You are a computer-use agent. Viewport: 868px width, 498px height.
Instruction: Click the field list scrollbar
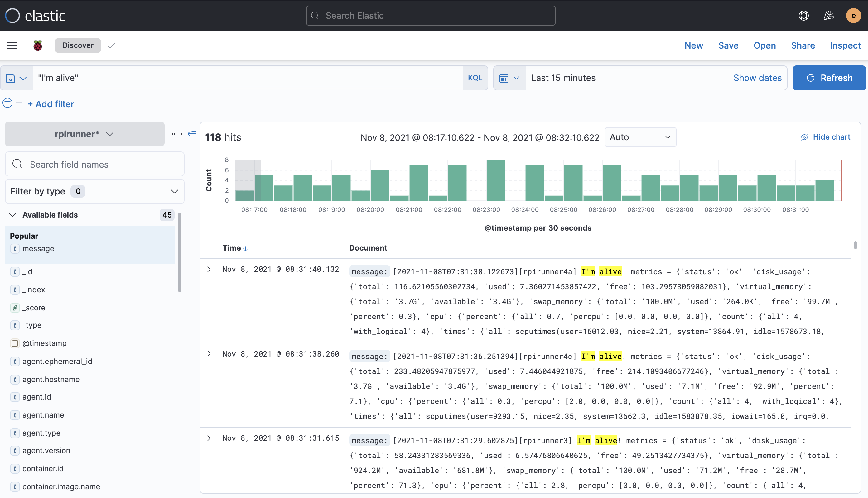pos(179,252)
